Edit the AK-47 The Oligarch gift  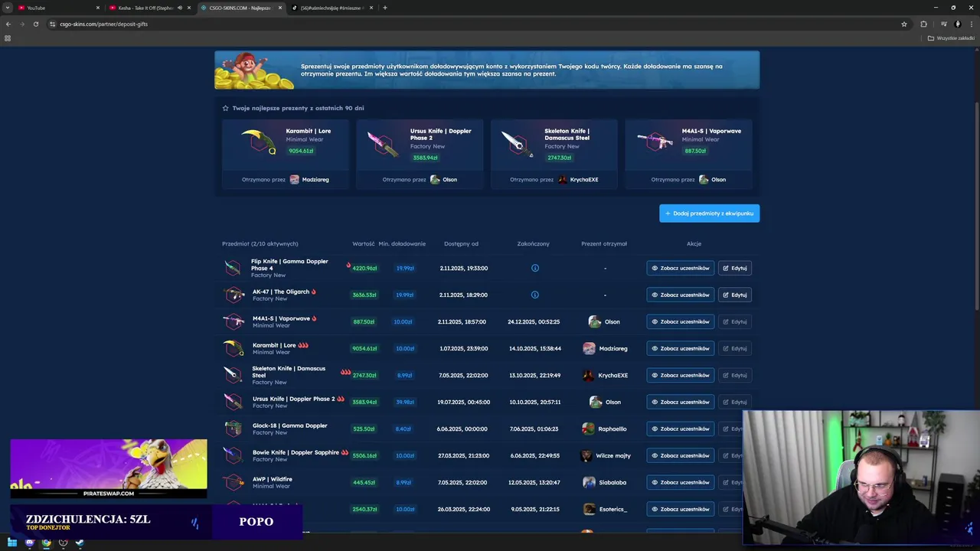pos(735,295)
